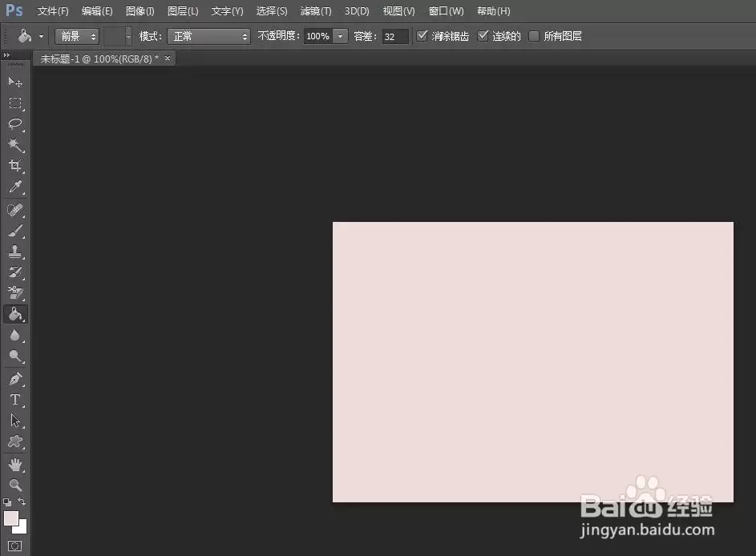Open the 图层(L) menu
This screenshot has height=556, width=756.
tap(183, 11)
